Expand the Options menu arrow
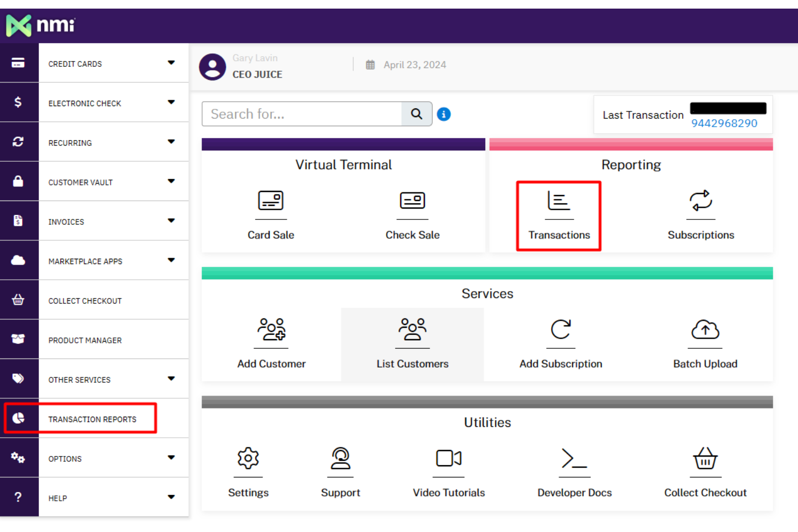Screen dimensions: 798x532 click(171, 458)
